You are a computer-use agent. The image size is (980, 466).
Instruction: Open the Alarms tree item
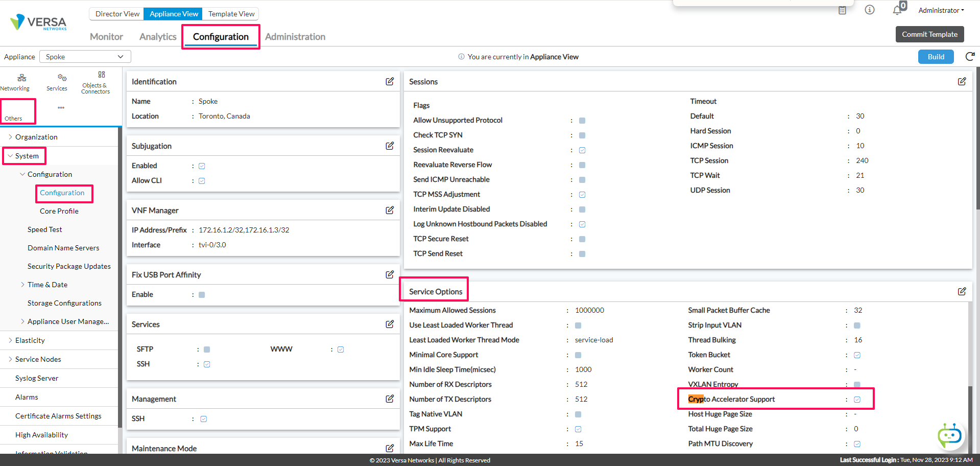27,397
